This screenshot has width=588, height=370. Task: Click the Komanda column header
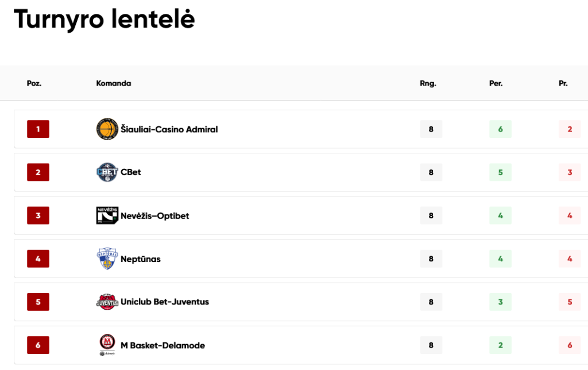pyautogui.click(x=114, y=83)
